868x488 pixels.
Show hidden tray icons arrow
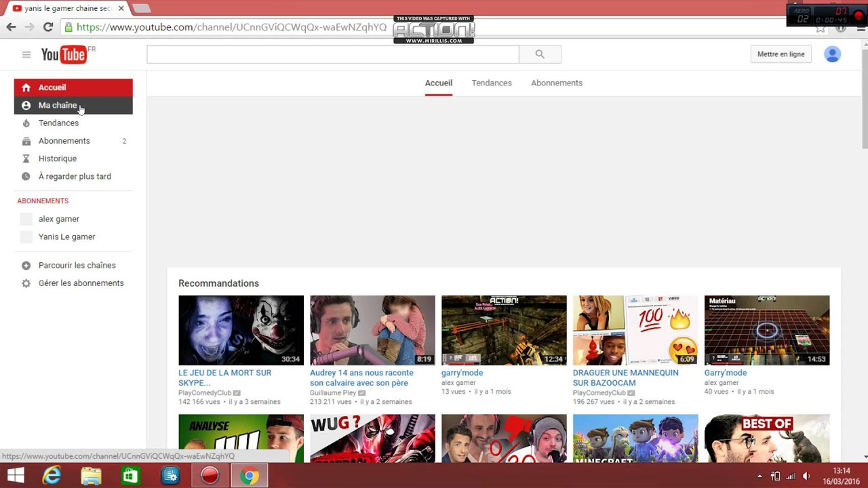(759, 476)
